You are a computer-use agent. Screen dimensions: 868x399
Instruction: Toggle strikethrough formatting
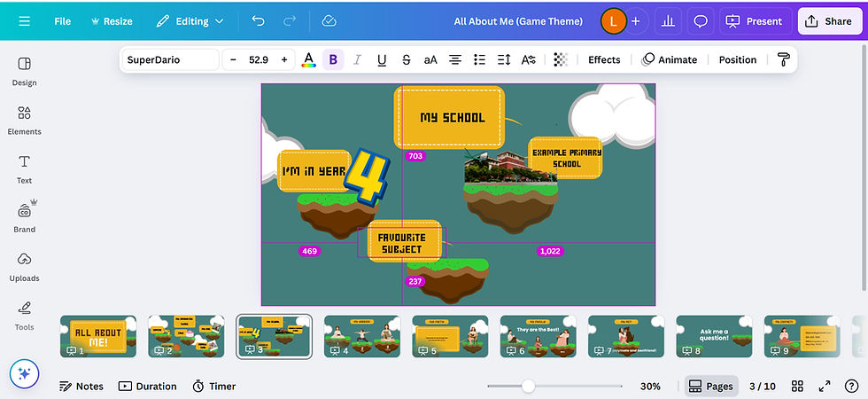pyautogui.click(x=407, y=60)
